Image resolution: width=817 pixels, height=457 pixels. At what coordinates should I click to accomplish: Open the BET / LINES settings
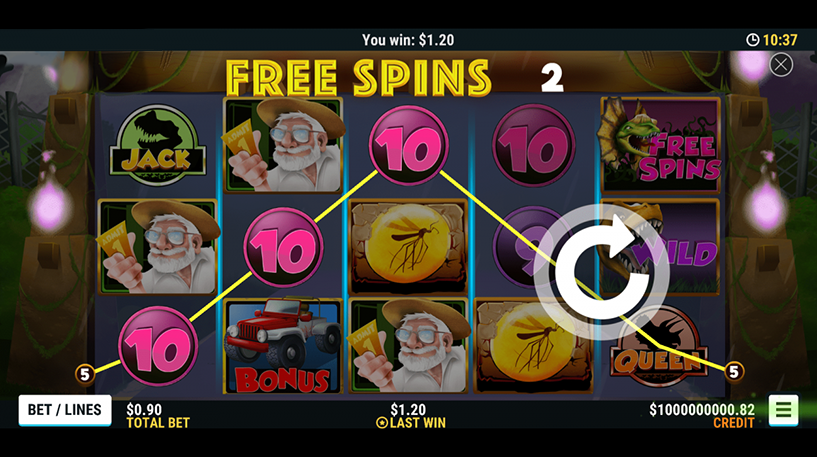click(x=65, y=410)
